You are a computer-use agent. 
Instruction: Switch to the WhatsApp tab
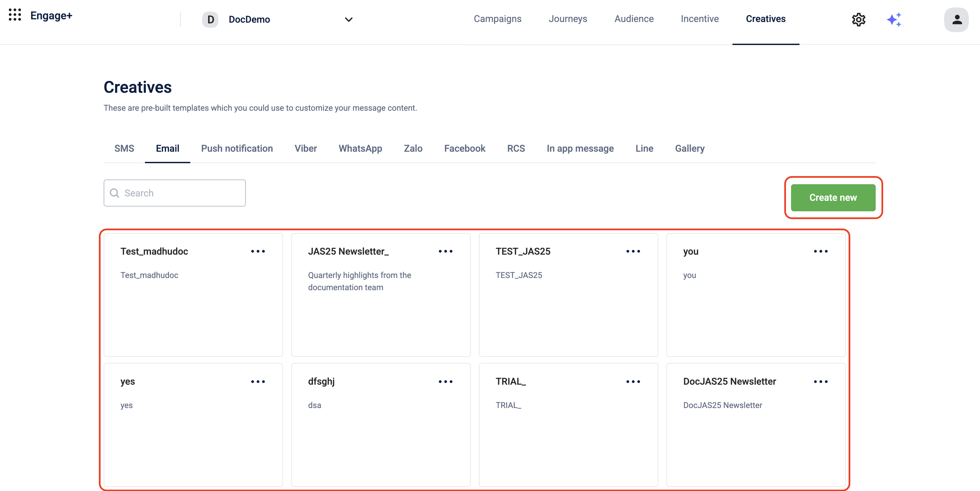click(x=360, y=148)
